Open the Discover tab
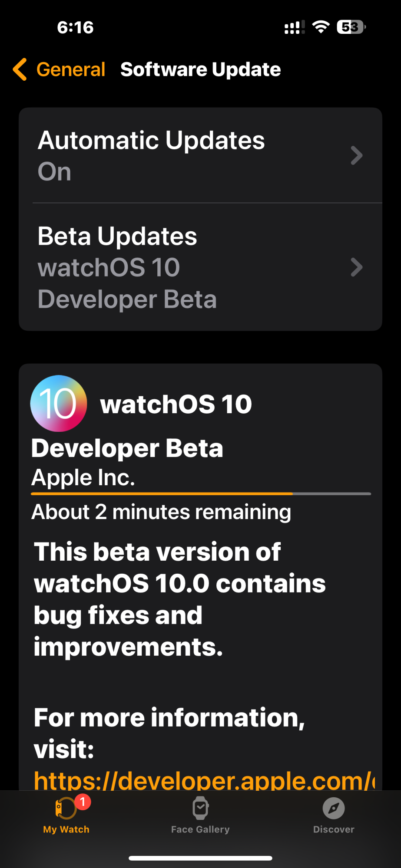Viewport: 401px width, 868px height. click(x=334, y=815)
